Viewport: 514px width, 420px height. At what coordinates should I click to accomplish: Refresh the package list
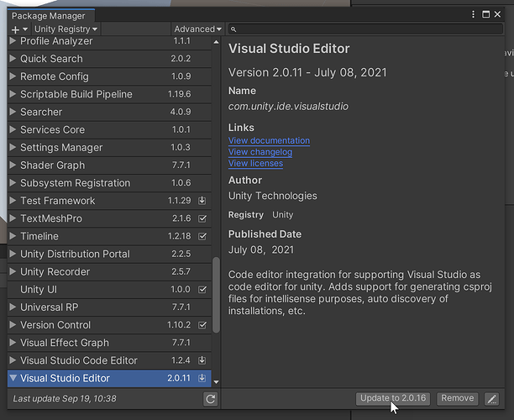(x=211, y=399)
